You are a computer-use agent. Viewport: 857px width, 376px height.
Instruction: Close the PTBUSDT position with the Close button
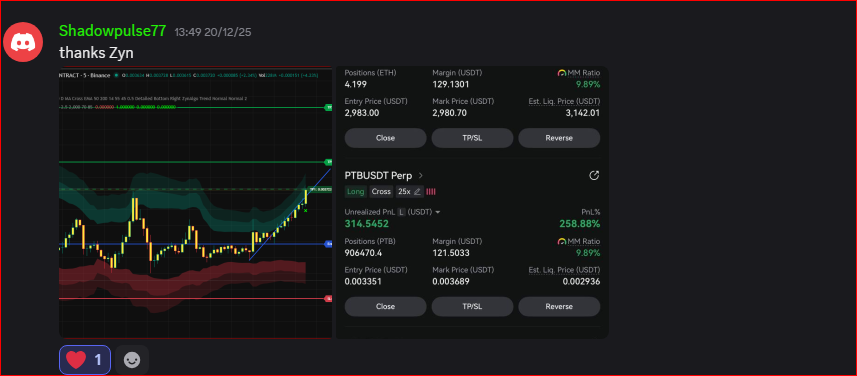tap(385, 307)
